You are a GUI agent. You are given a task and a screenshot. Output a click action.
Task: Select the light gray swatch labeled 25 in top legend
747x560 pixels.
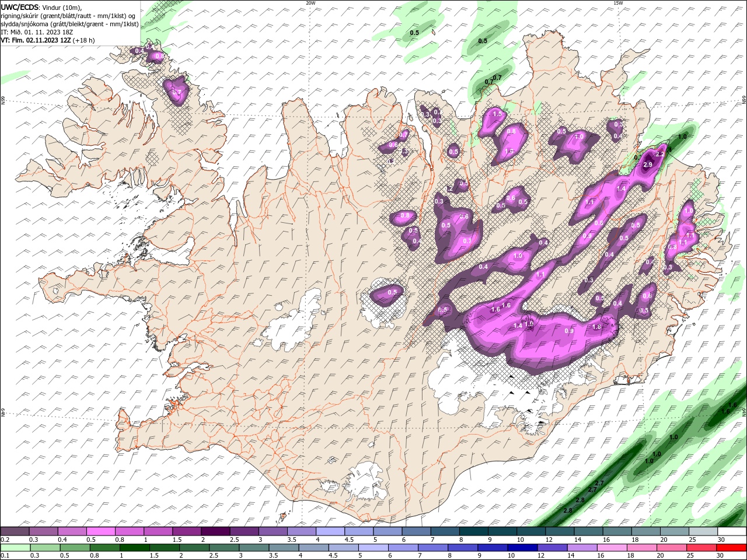tap(703, 531)
